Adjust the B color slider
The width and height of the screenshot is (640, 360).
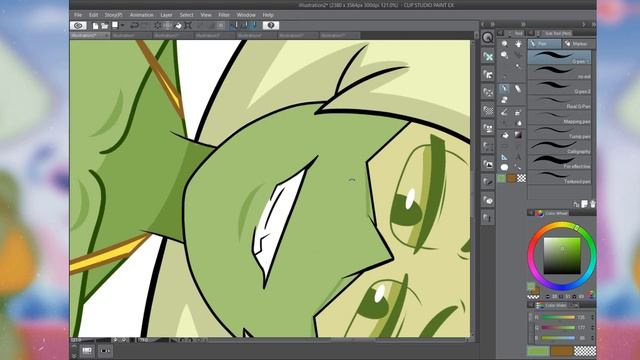[558, 338]
